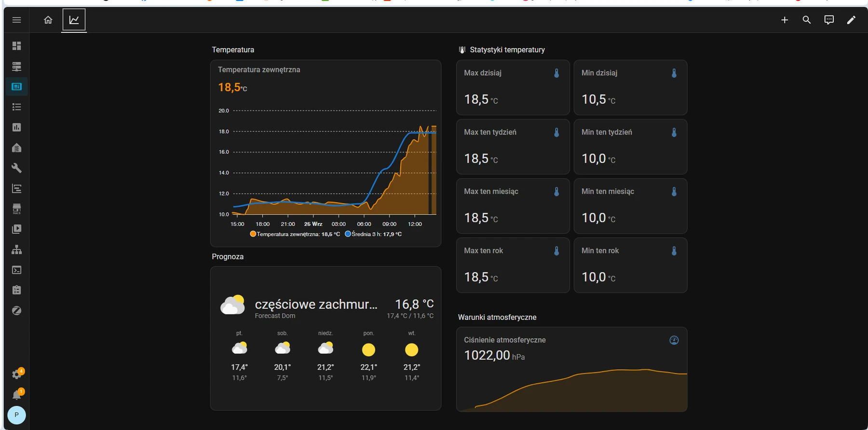
Task: Click the Ciśnienie atmosferyczne gauge icon
Action: [x=674, y=340]
